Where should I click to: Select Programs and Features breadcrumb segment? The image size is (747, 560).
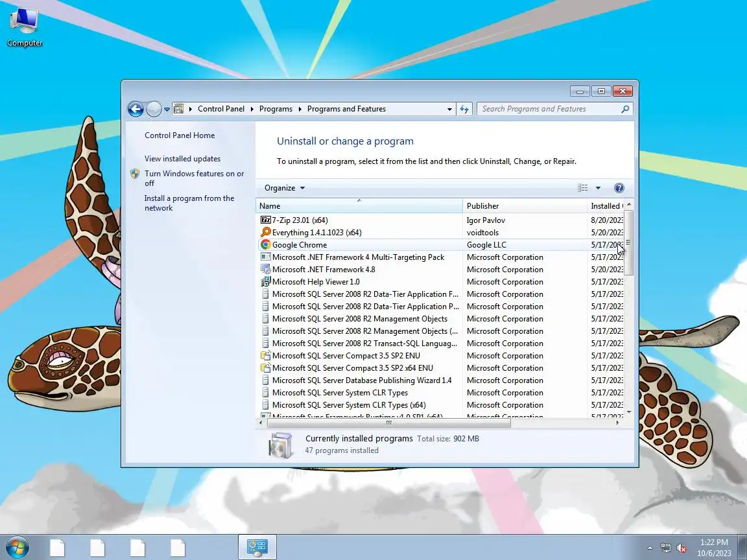pyautogui.click(x=346, y=109)
